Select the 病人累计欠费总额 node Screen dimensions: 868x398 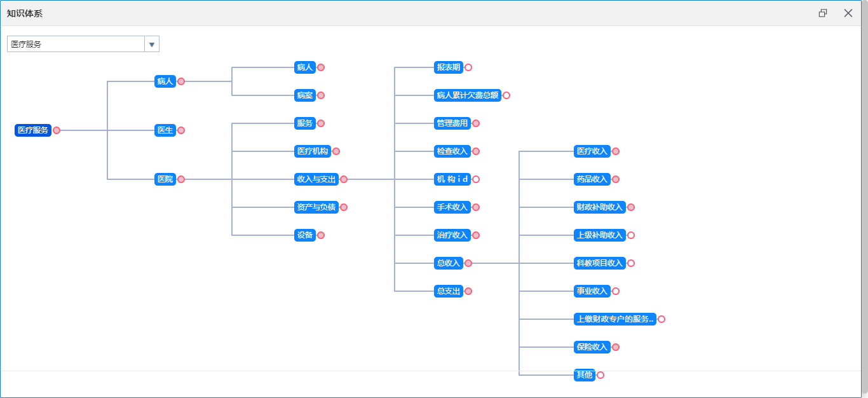pyautogui.click(x=467, y=95)
